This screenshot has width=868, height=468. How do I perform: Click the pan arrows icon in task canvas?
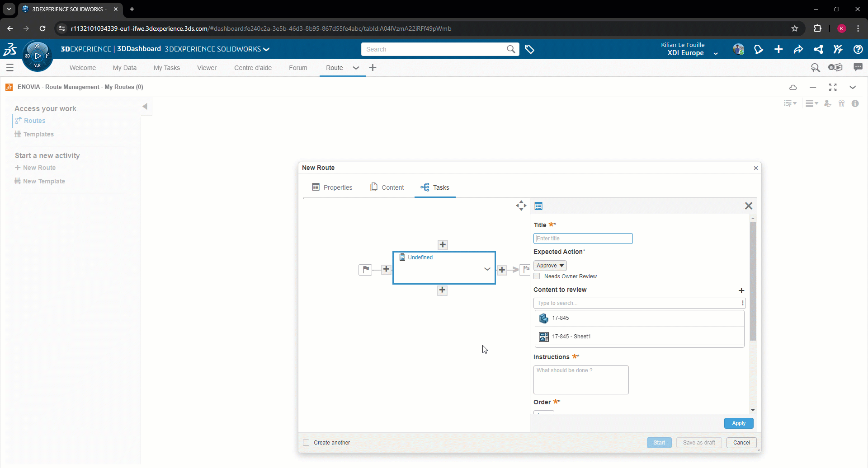pos(521,206)
